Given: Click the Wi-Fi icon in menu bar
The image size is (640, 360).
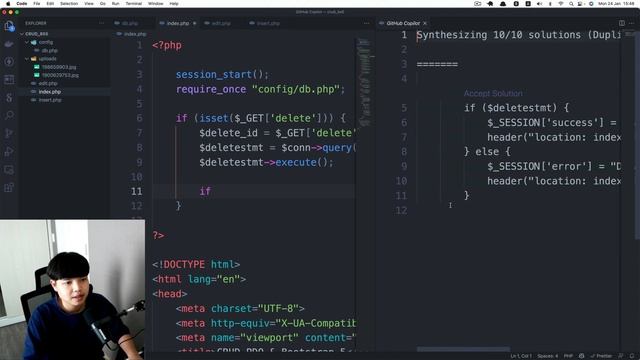Looking at the screenshot, I should [561, 4].
